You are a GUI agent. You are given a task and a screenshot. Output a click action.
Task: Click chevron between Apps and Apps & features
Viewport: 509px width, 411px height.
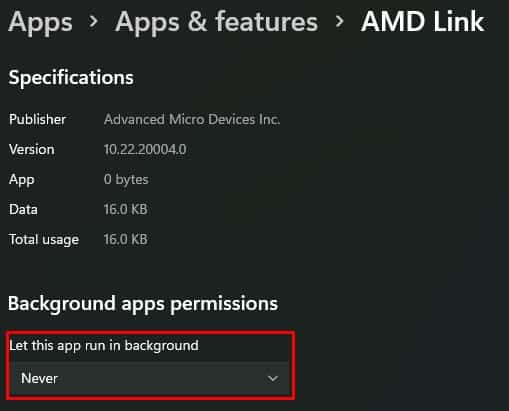pyautogui.click(x=94, y=22)
